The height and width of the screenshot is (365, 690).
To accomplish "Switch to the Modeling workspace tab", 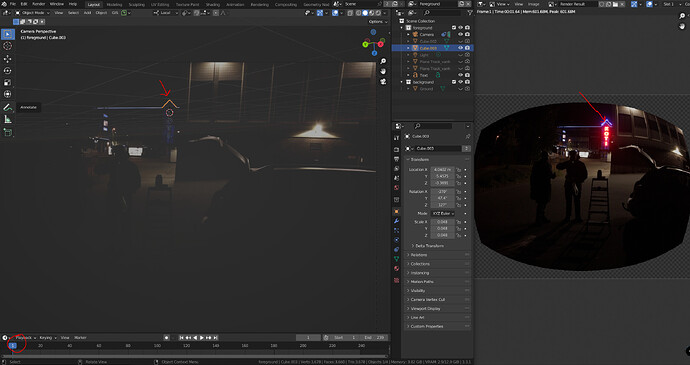I will click(x=114, y=4).
